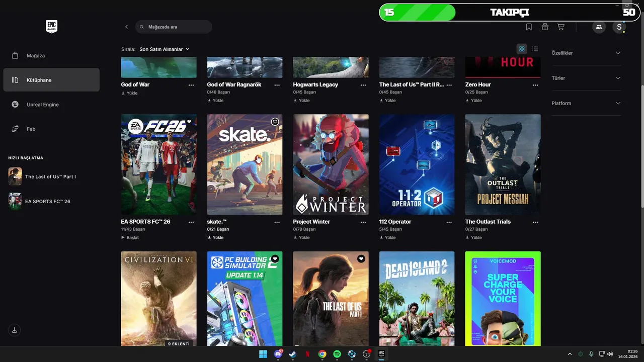The width and height of the screenshot is (644, 362).
Task: Switch library to grid view
Action: point(522,49)
